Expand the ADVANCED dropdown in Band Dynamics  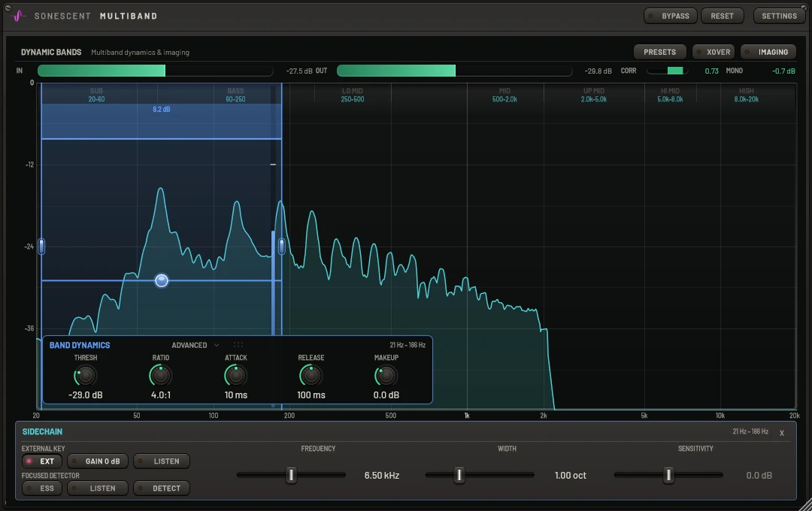(195, 346)
